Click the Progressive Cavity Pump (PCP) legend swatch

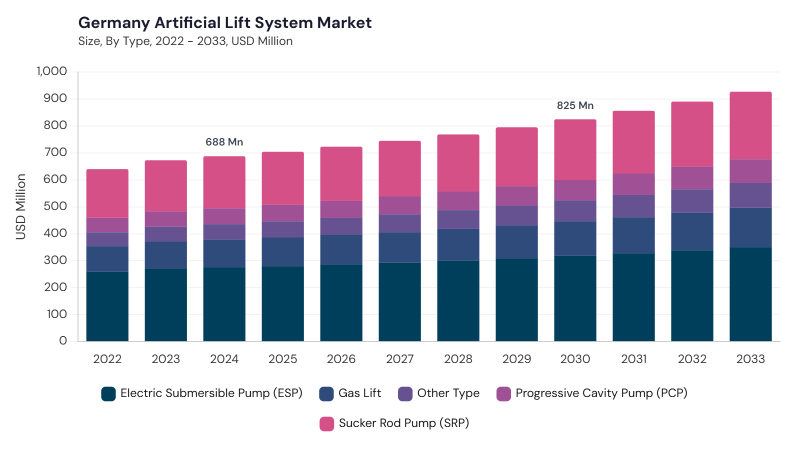click(x=504, y=394)
